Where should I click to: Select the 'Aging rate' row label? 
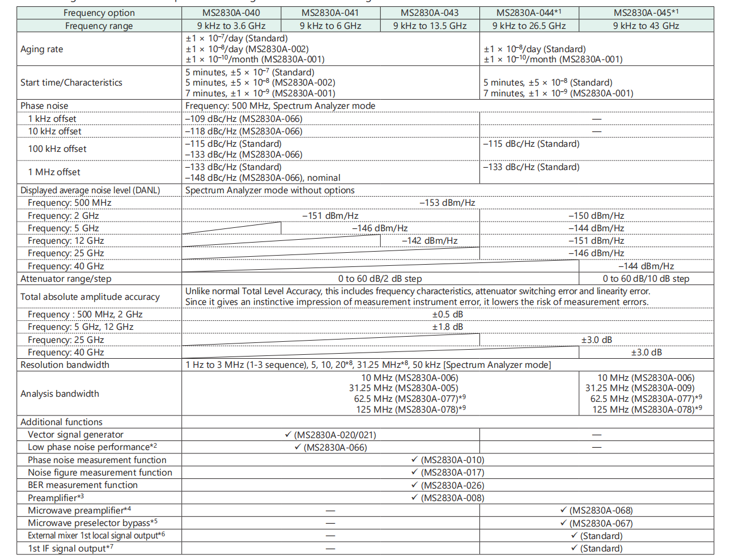42,49
